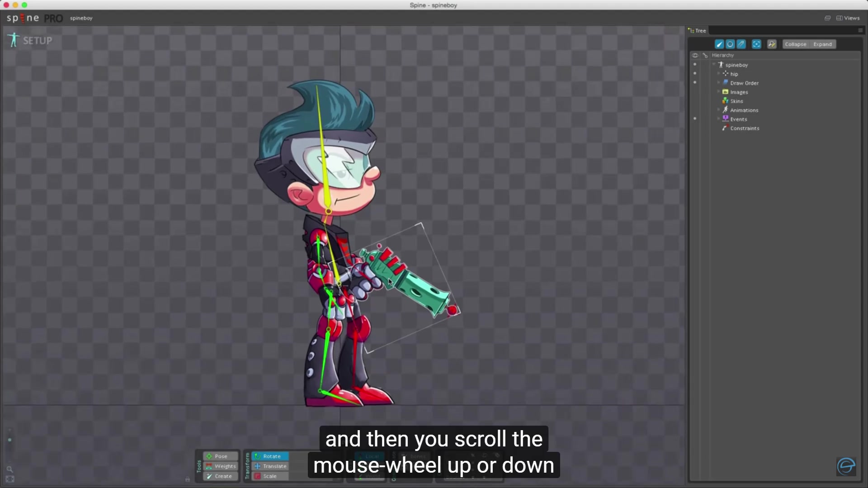Viewport: 868px width, 488px height.
Task: Click the spineboy project name label
Action: 81,18
